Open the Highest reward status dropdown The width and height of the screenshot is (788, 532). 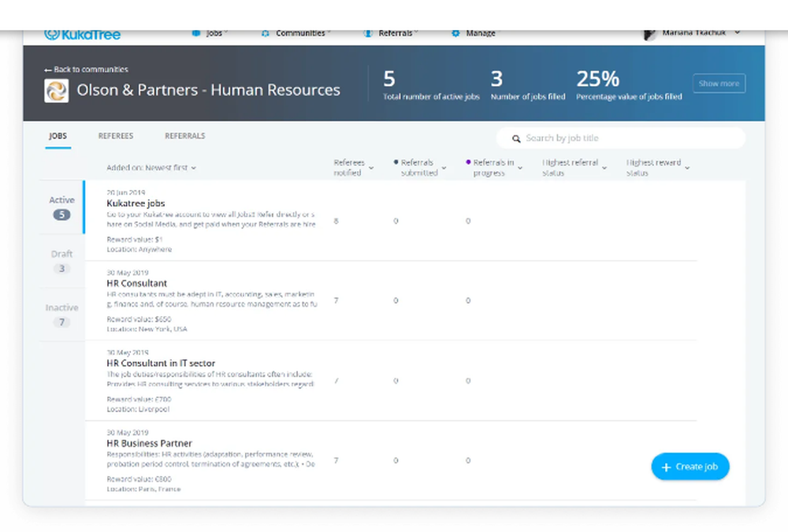pyautogui.click(x=687, y=168)
